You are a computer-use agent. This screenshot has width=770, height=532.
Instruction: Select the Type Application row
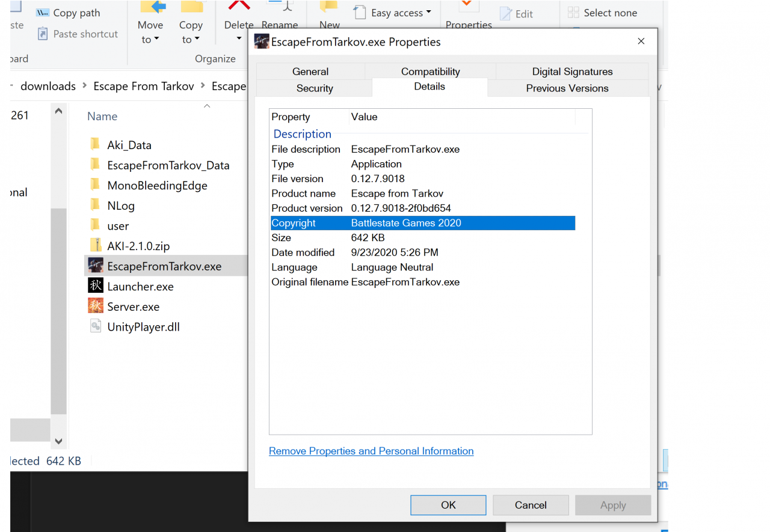pos(423,164)
